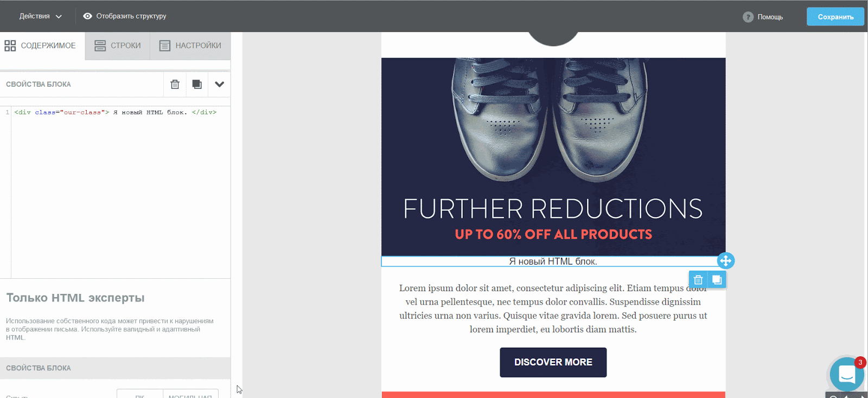
Task: Toggle hide on ПК option
Action: pos(140,394)
